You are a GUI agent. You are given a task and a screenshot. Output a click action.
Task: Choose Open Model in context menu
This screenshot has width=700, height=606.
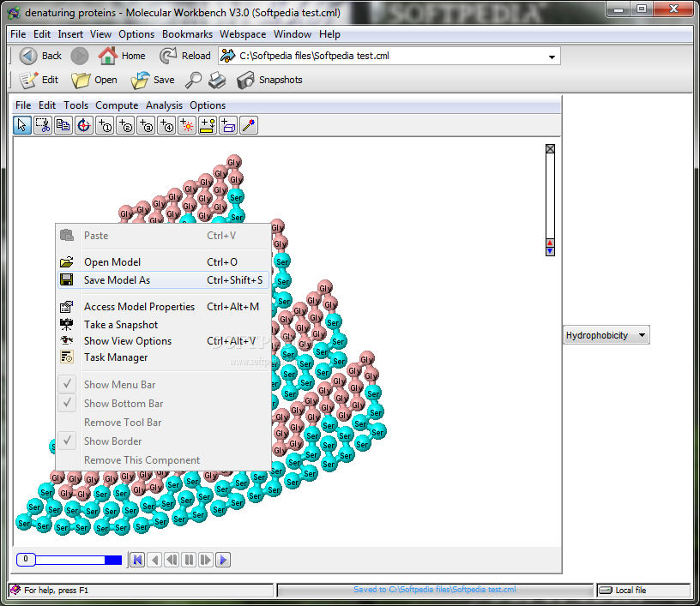tap(163, 262)
